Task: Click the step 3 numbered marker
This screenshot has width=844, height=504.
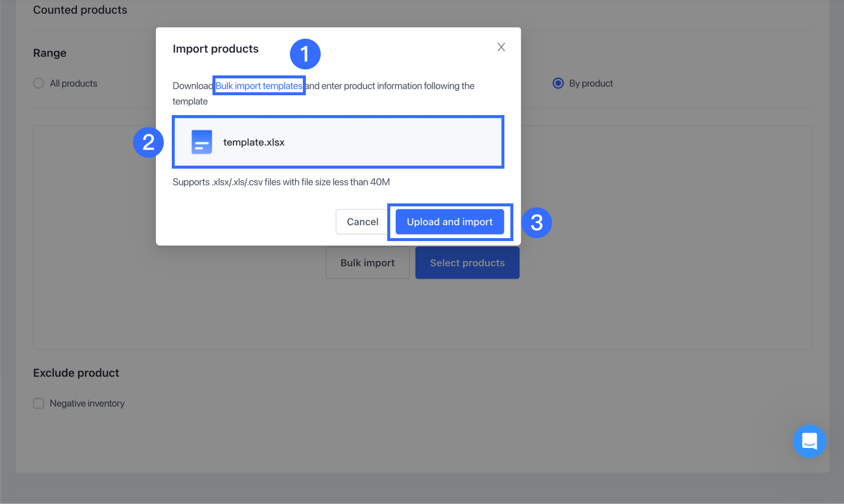Action: click(536, 223)
